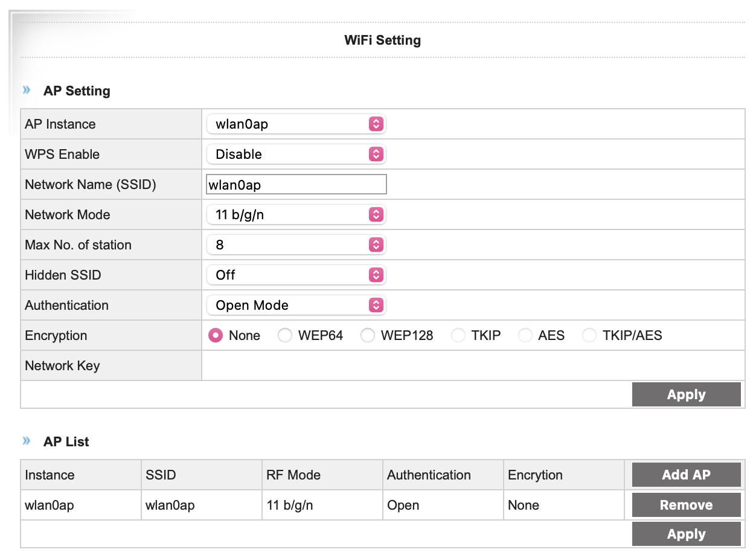
Task: Open the AP Instance dropdown
Action: click(x=296, y=124)
